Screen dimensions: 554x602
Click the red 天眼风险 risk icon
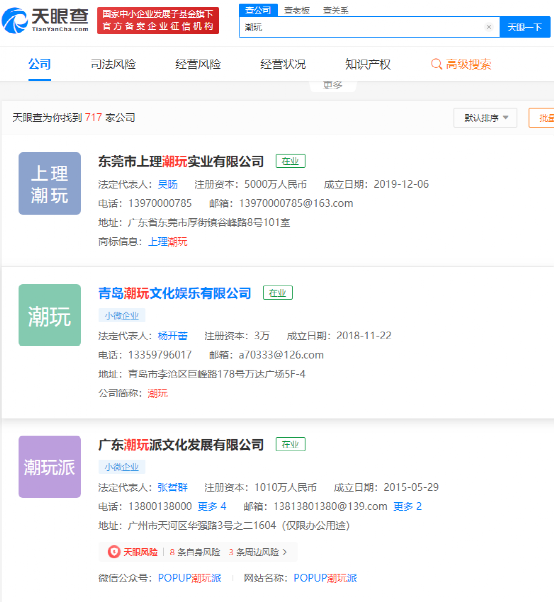tap(114, 552)
